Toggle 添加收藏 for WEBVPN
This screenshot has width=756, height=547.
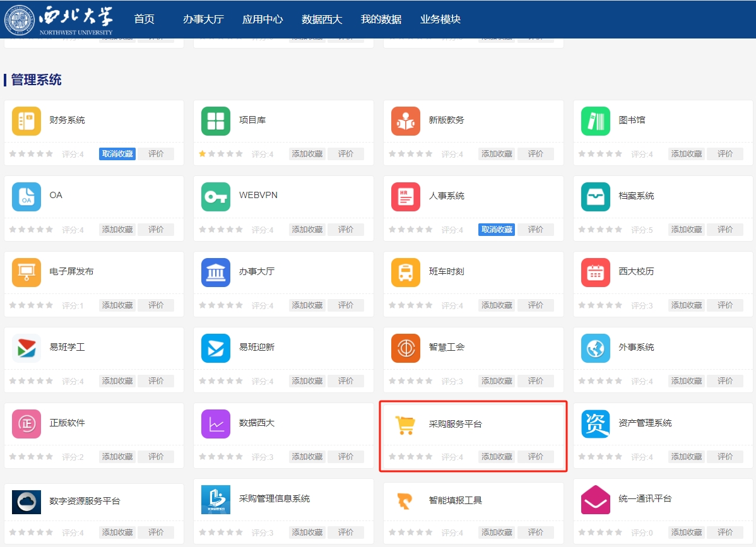pyautogui.click(x=307, y=230)
